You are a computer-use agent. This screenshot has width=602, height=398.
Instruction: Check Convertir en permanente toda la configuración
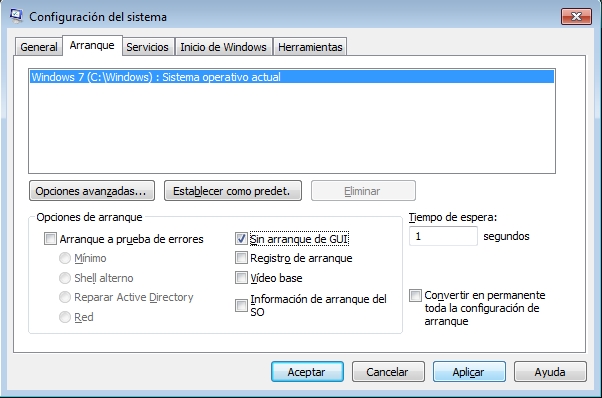415,296
